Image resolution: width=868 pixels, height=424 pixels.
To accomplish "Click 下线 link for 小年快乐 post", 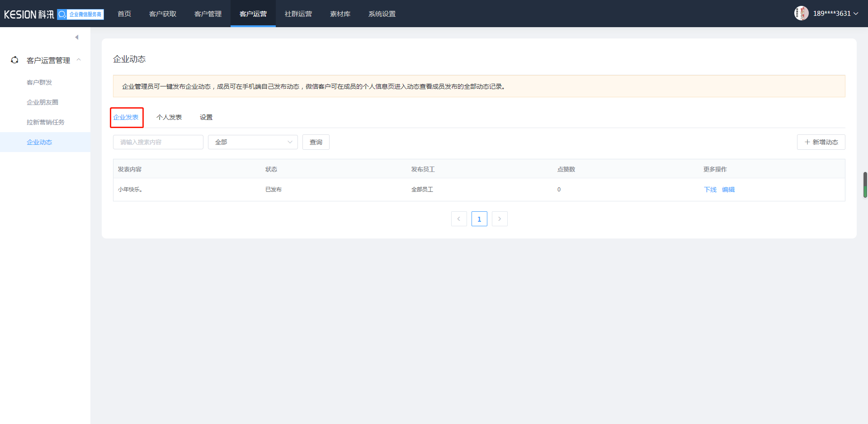I will click(x=710, y=190).
